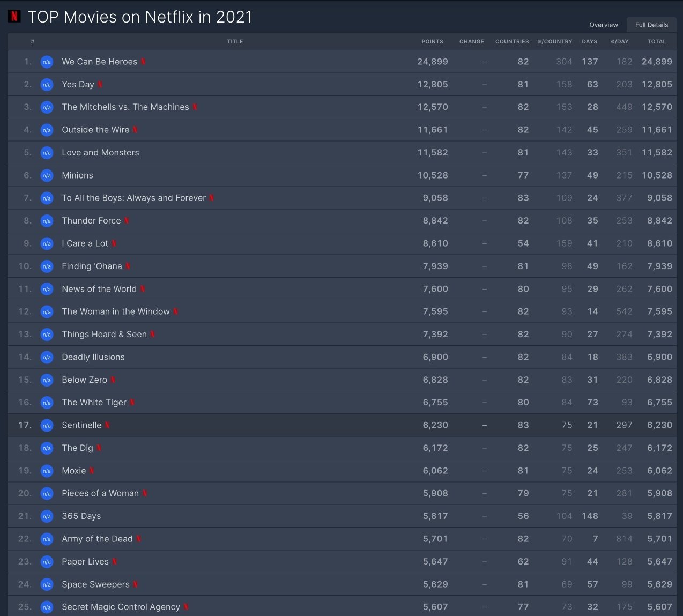Click the n/a badge for Thunder Force

point(47,221)
